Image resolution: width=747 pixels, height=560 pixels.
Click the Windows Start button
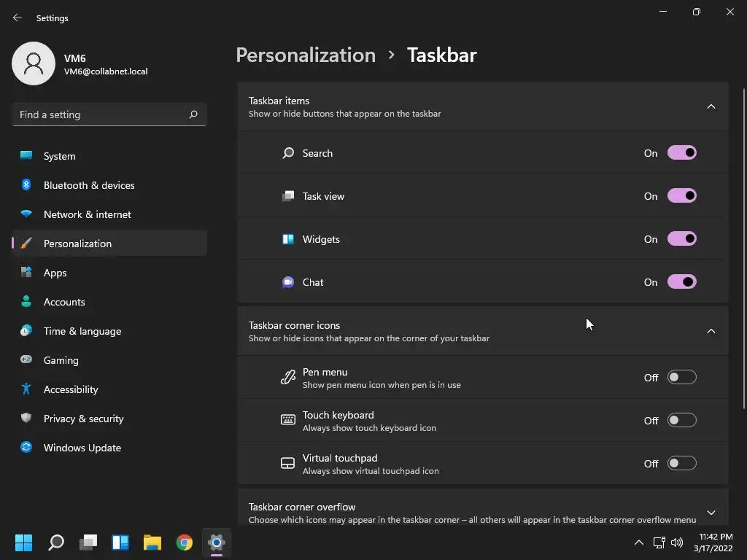[24, 542]
